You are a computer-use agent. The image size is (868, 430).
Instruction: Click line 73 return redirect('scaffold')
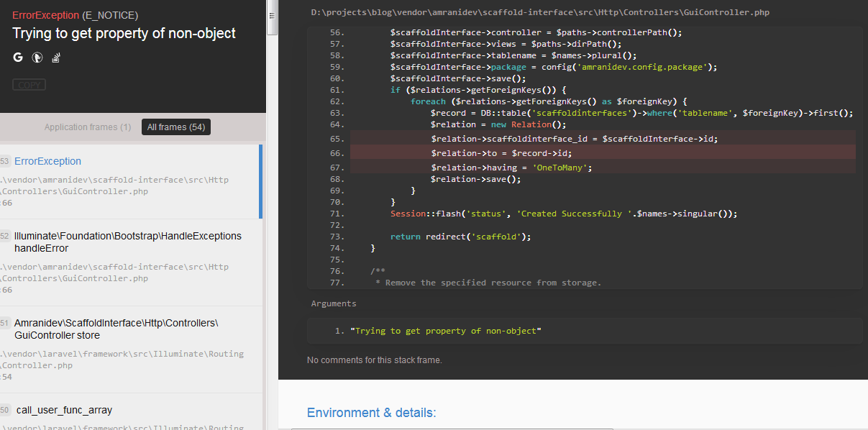[460, 237]
